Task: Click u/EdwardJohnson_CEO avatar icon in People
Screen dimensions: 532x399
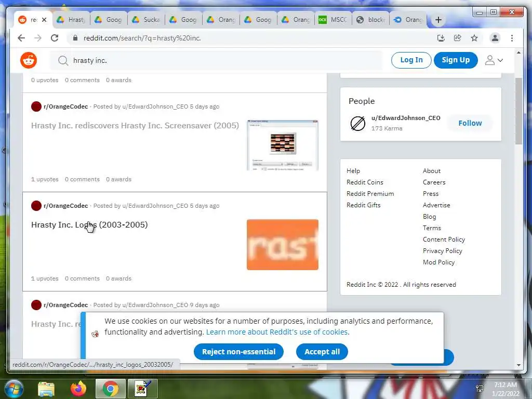Action: [357, 123]
